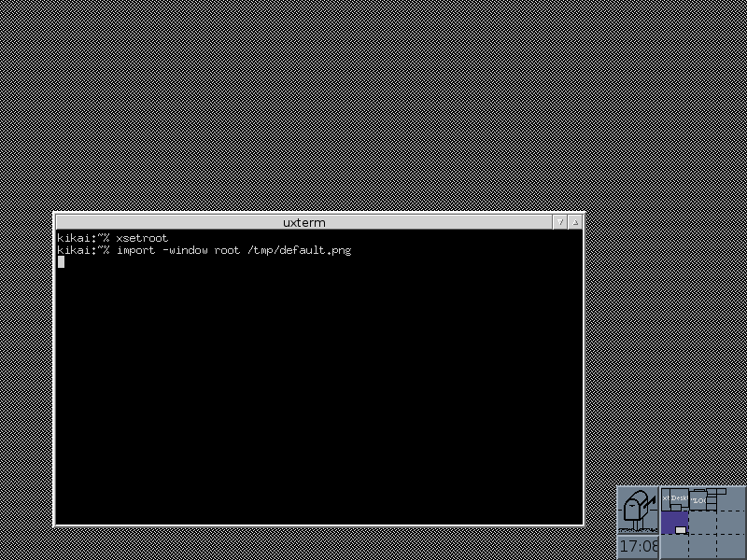Viewport: 747px width, 560px height.
Task: Click the 17:08 clock display
Action: [x=639, y=546]
